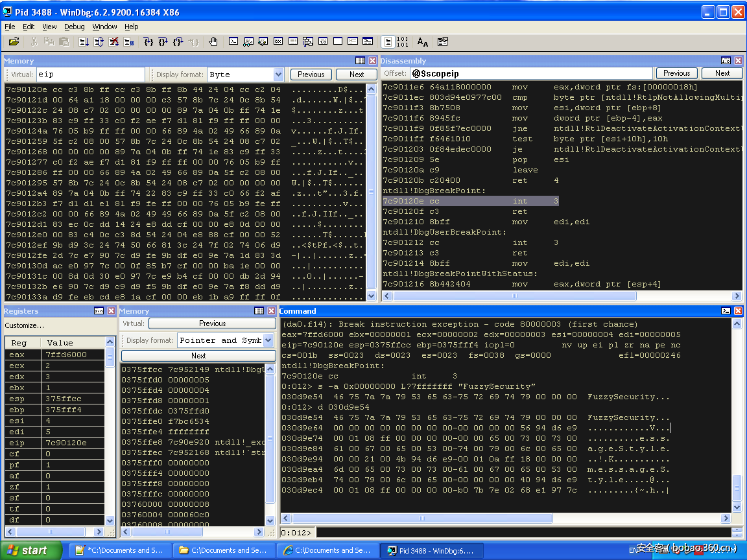
Task: Click the Step Into toolbar icon
Action: point(148,41)
